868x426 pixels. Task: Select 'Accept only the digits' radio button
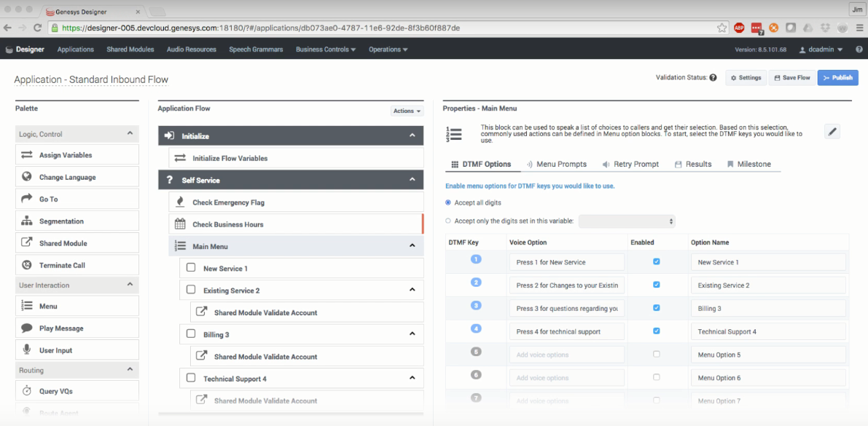point(448,221)
